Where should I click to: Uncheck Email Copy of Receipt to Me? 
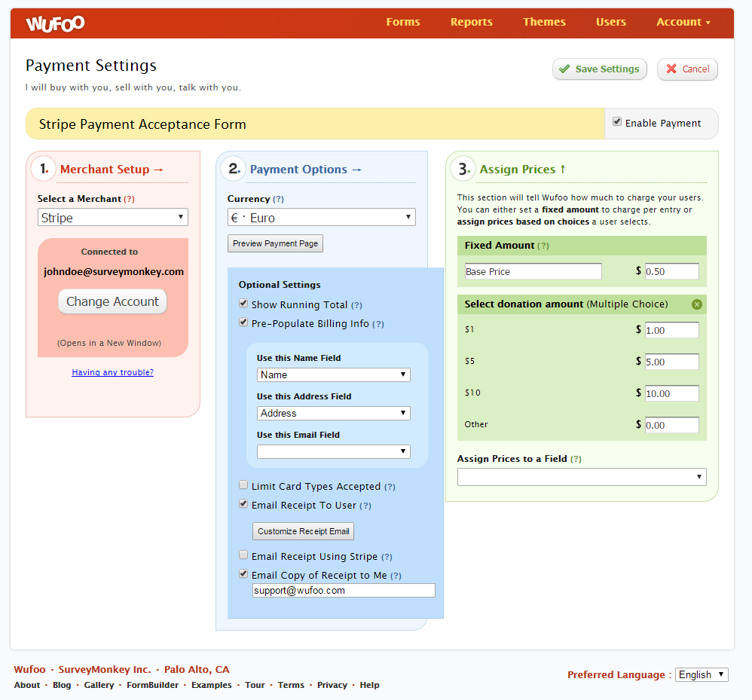[243, 573]
